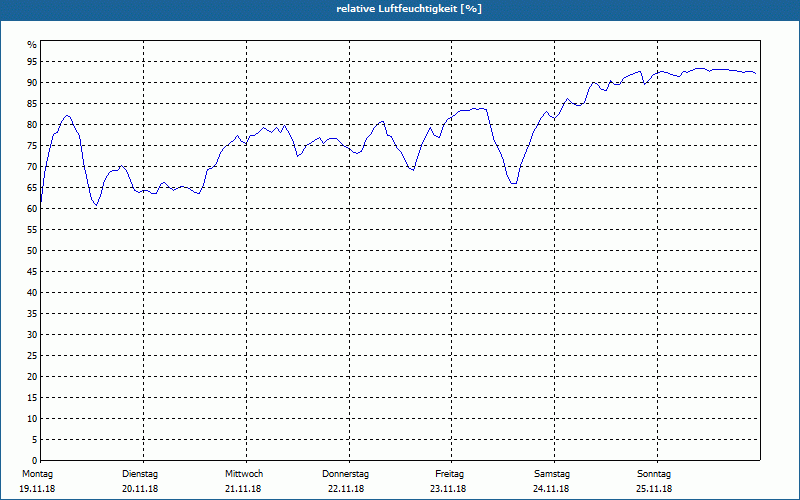Click the chart title relative Luftfeuchtigkeit [%]
This screenshot has height=500, width=800.
tap(409, 9)
